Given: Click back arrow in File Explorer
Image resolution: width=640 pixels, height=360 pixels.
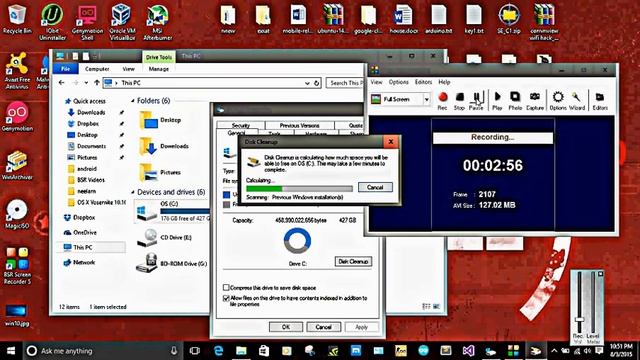Looking at the screenshot, I should [62, 82].
